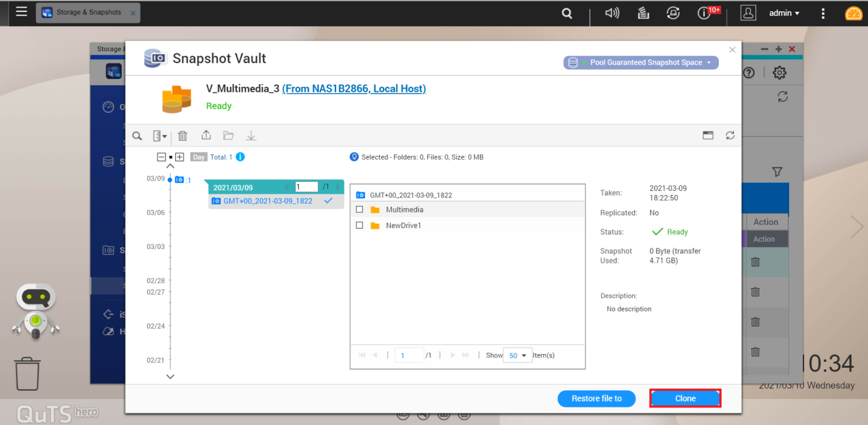Check the NewDrive1 folder checkbox
This screenshot has height=425, width=868.
coord(359,226)
